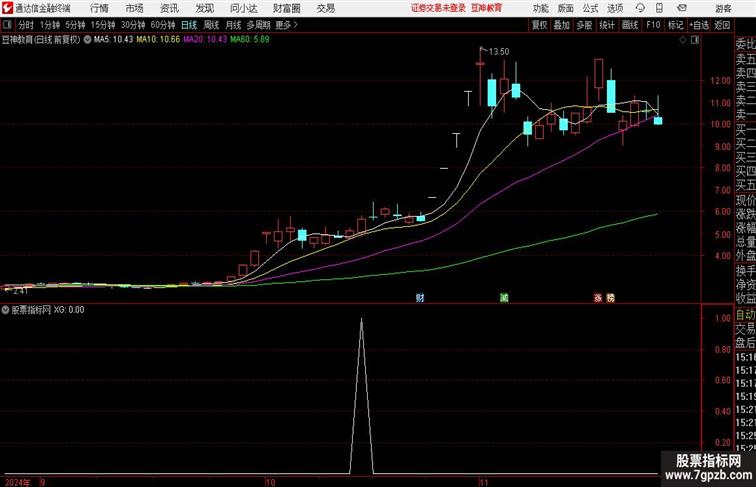Open the 发现 menu
Screen dimensions: 756x487
[x=204, y=8]
